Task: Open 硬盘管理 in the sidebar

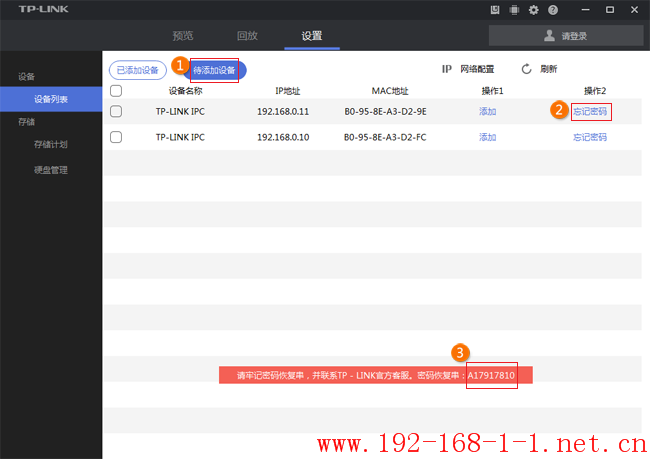Action: coord(51,170)
